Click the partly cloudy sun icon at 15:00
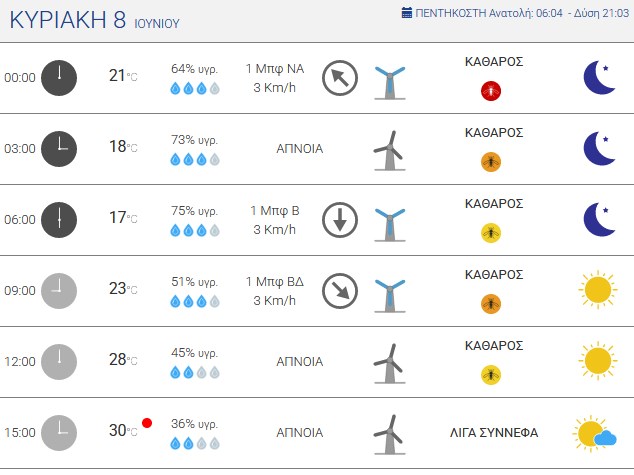Screen dimensions: 634x475 tap(594, 433)
